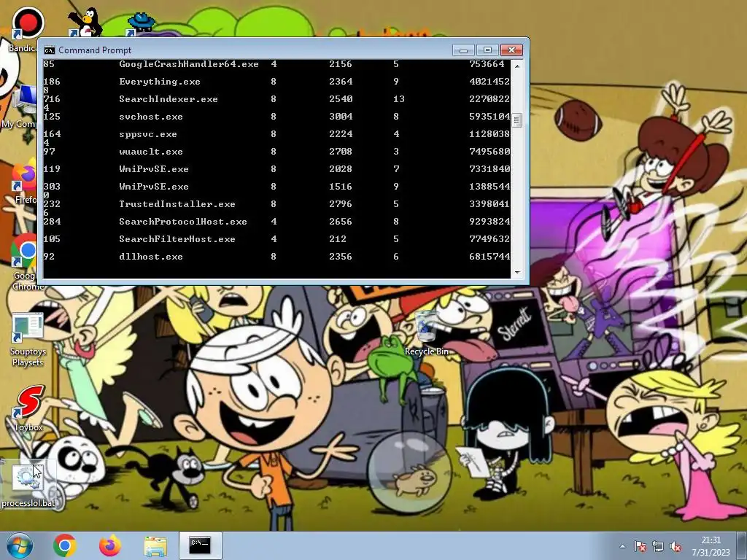Click sppsvc.exe in the process list
The image size is (747, 560).
tap(148, 134)
